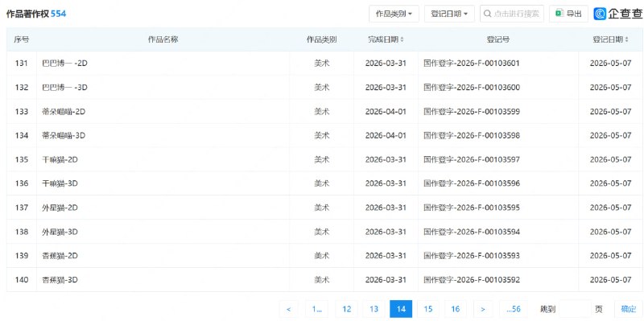
Task: Go to page 12
Action: pyautogui.click(x=347, y=309)
